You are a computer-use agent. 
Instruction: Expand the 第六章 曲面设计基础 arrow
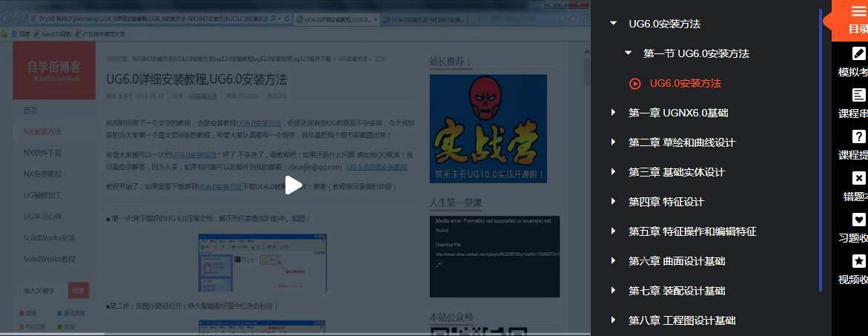613,261
